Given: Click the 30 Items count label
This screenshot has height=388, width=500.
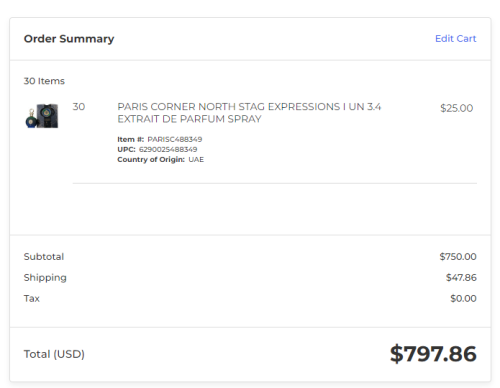Looking at the screenshot, I should pyautogui.click(x=44, y=81).
